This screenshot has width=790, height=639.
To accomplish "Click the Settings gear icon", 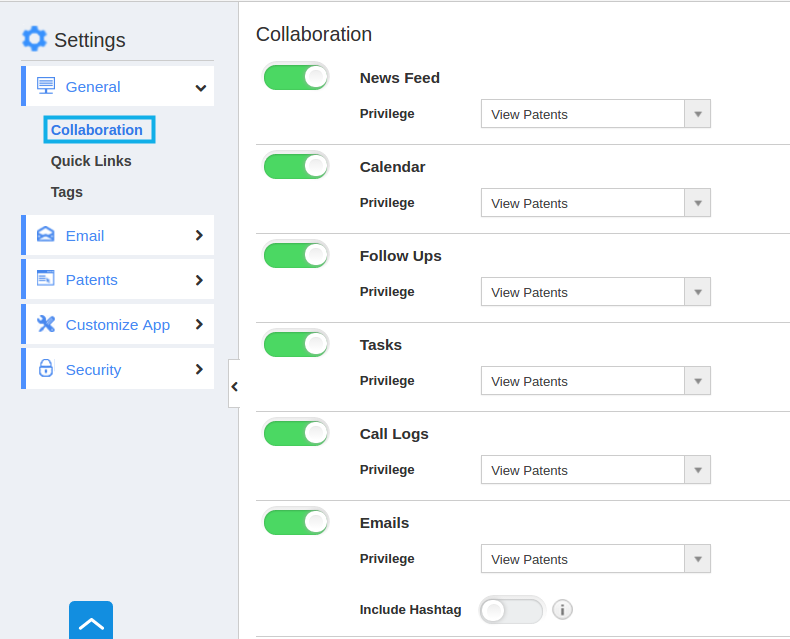I will [x=34, y=39].
